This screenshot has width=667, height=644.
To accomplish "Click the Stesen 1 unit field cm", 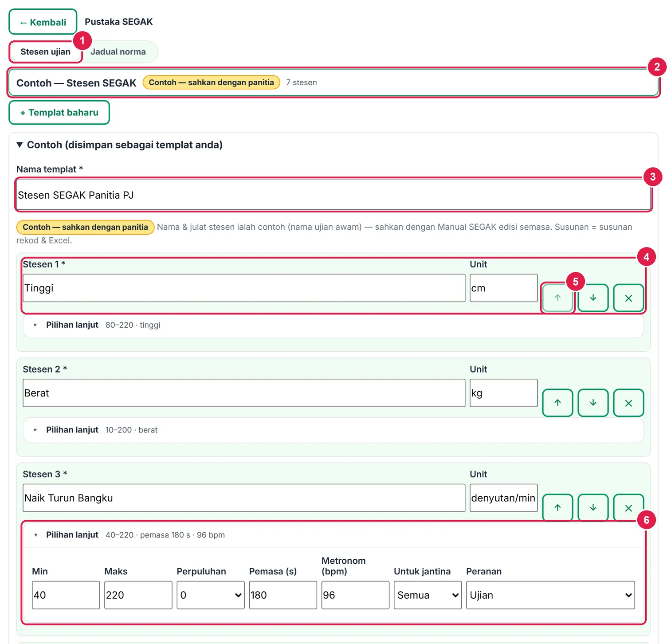I will click(503, 288).
